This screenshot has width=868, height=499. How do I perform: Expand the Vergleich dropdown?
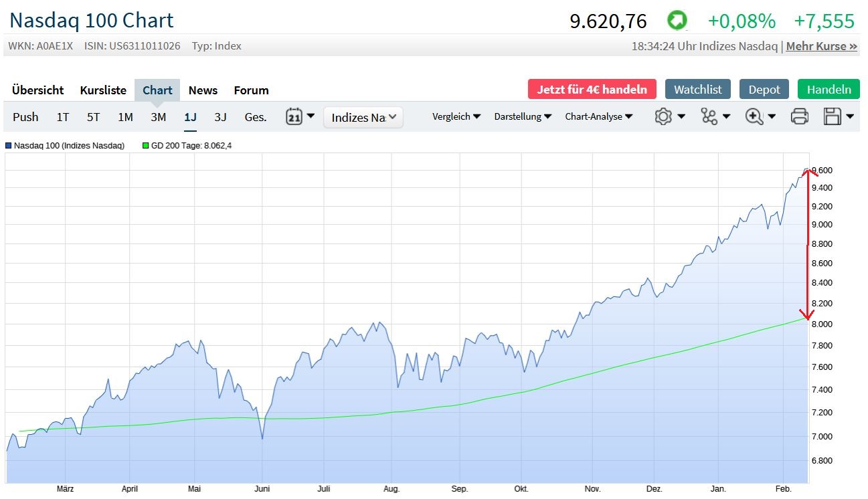[x=456, y=116]
